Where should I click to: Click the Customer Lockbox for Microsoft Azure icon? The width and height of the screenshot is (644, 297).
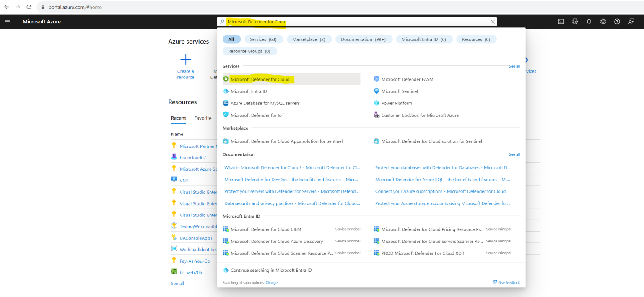point(377,115)
